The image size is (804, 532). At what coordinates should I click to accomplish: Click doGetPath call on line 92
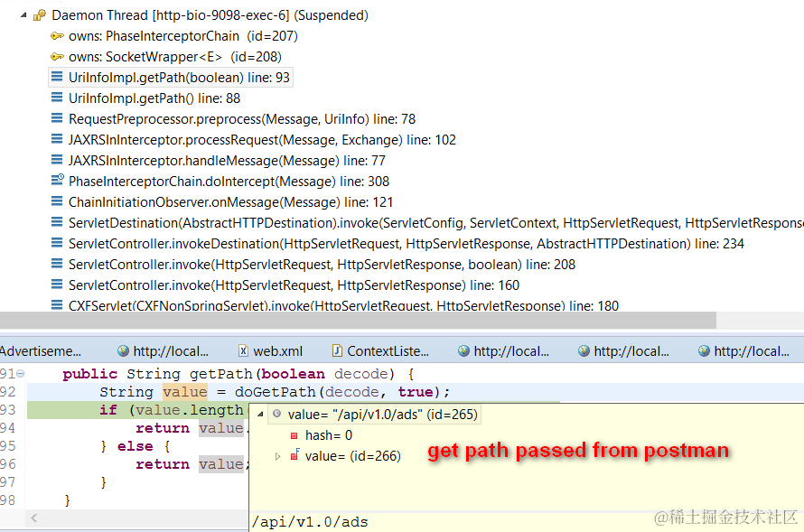tap(276, 392)
